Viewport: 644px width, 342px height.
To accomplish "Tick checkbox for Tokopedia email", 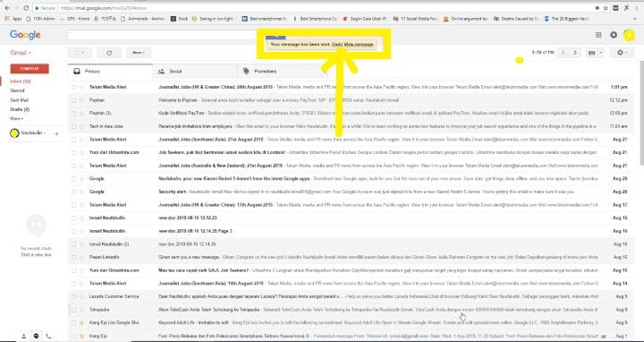I will [73, 310].
